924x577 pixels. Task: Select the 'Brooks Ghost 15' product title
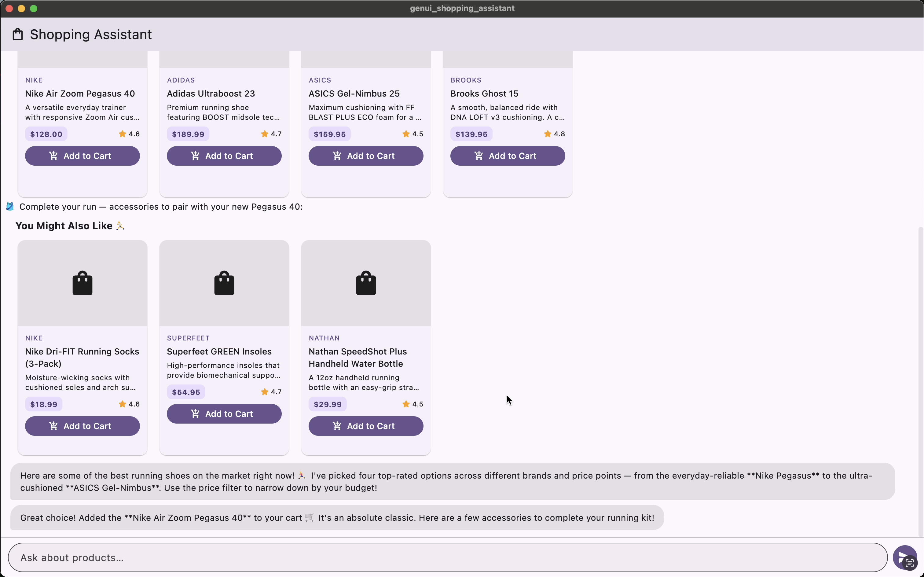click(x=484, y=94)
